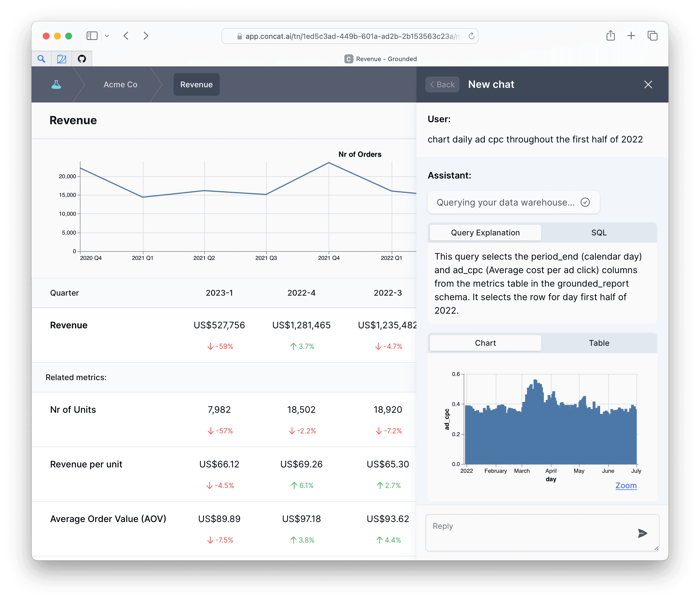Reload the page with refresh icon
700x602 pixels.
click(471, 36)
